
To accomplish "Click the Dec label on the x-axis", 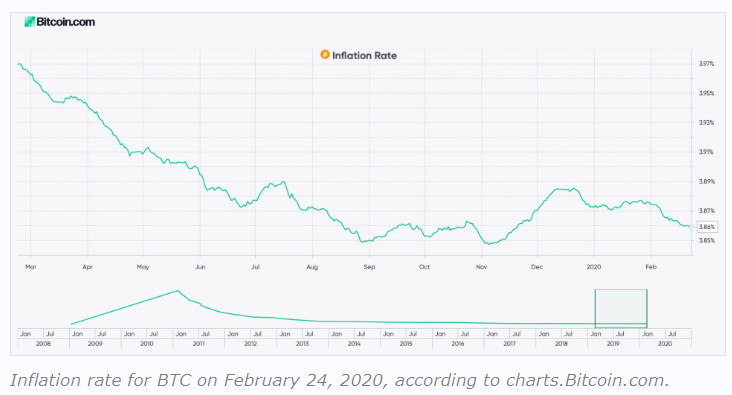I will [537, 267].
